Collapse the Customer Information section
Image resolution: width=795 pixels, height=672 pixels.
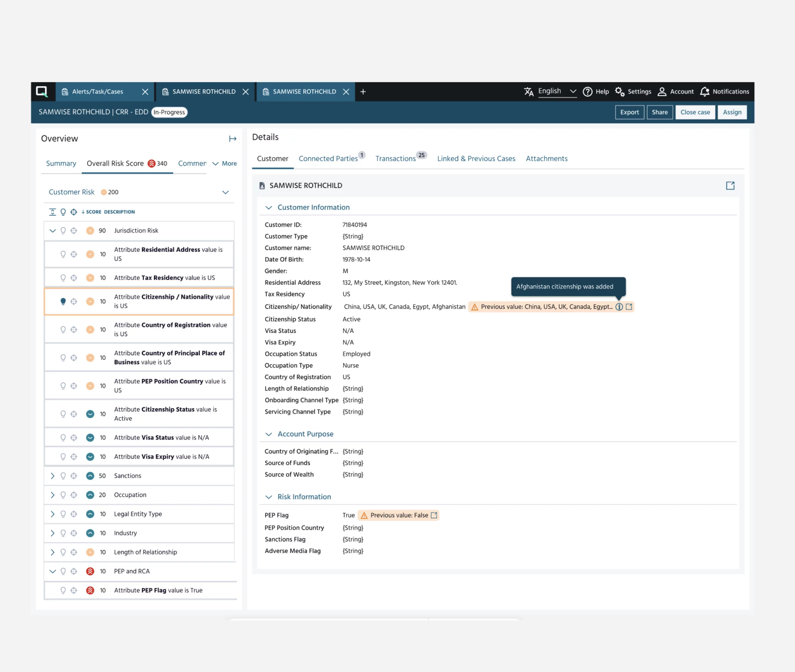tap(269, 207)
